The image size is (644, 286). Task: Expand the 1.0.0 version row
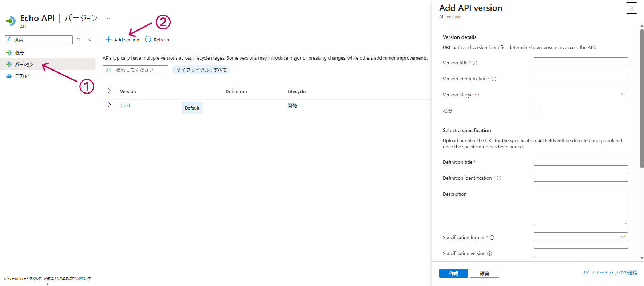point(110,105)
